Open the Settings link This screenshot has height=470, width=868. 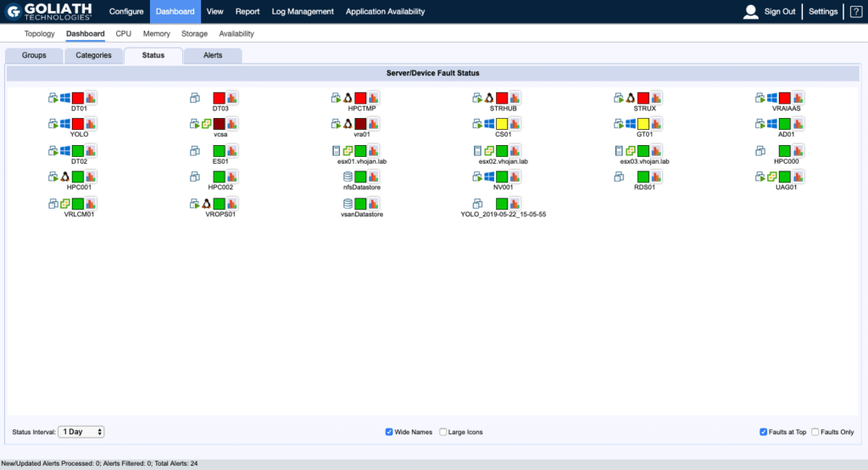[823, 12]
